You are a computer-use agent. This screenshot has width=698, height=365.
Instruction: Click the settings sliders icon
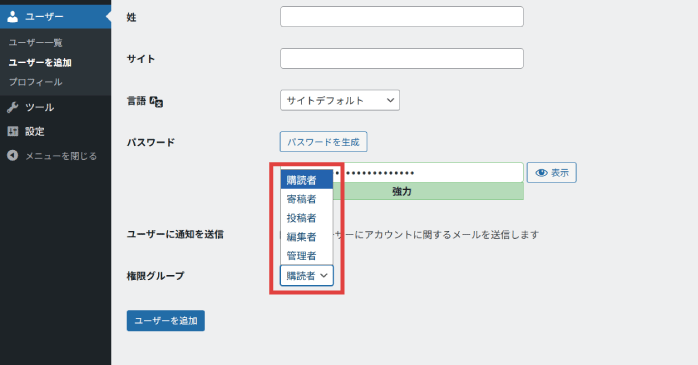13,131
